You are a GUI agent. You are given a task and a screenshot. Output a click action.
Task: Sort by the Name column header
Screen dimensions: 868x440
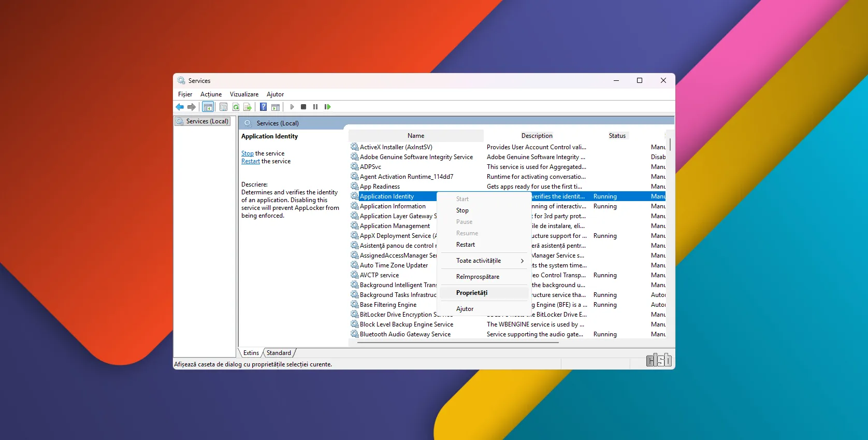click(416, 136)
